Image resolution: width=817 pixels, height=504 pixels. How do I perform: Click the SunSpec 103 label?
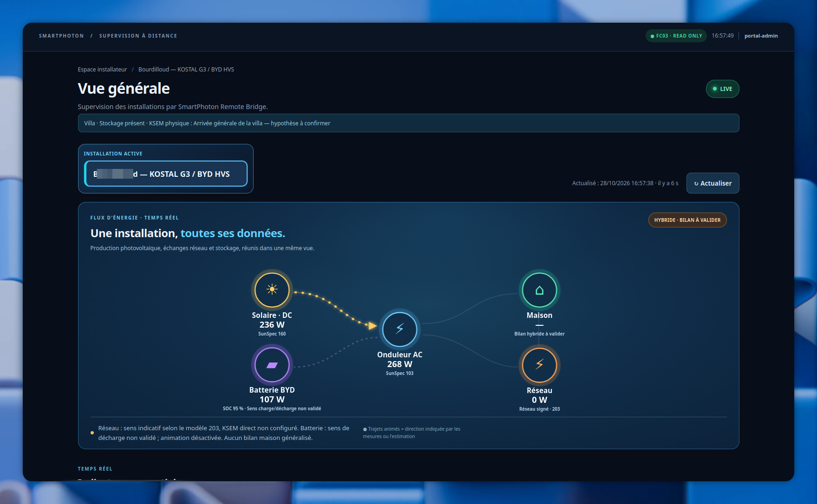click(399, 374)
